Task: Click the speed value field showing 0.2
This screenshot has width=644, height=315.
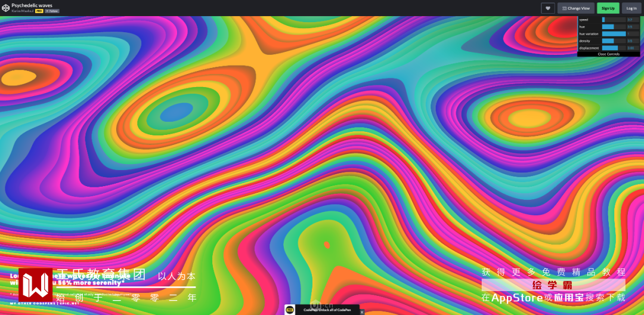Action: (633, 20)
